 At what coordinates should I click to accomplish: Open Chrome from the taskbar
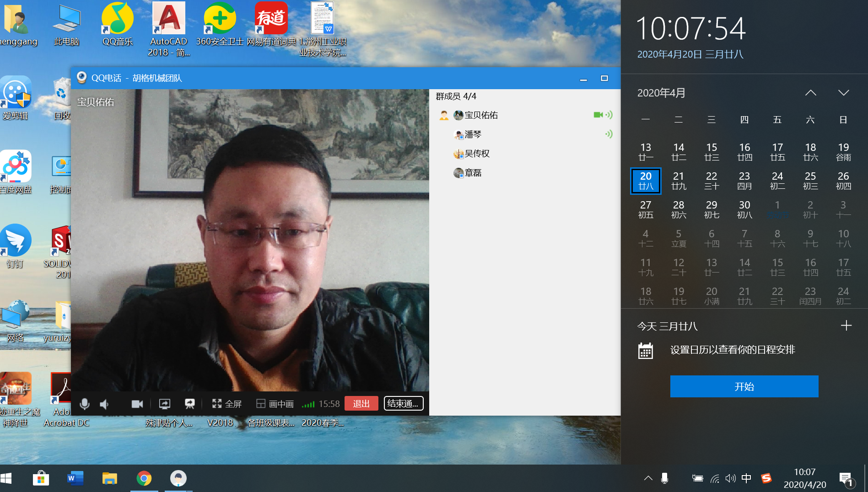[x=144, y=478]
